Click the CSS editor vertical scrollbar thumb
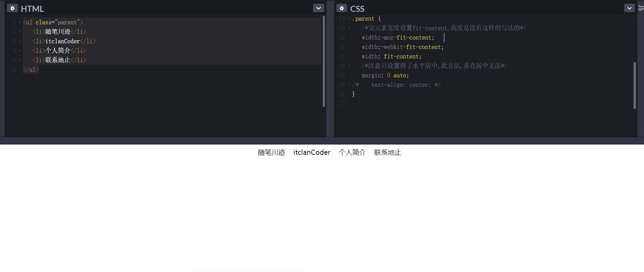Viewport: 644px width, 272px height. point(635,85)
